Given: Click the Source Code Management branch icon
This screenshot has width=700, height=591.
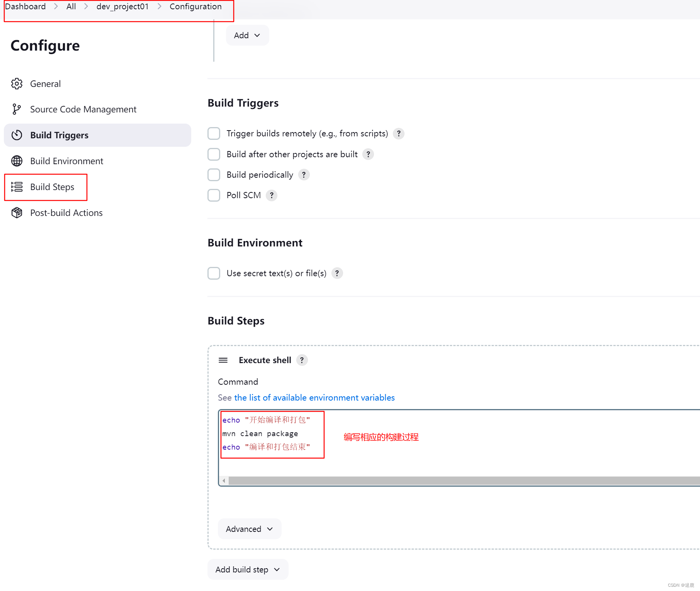Looking at the screenshot, I should 17,109.
